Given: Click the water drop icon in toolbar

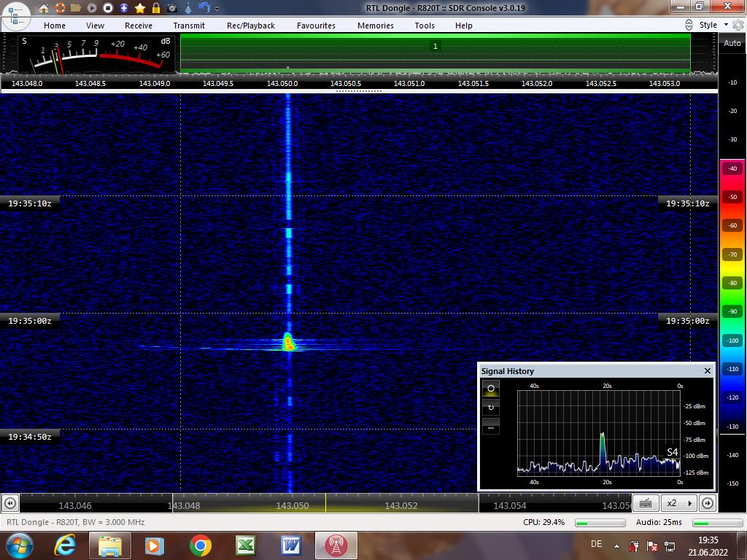Looking at the screenshot, I should tap(188, 7).
